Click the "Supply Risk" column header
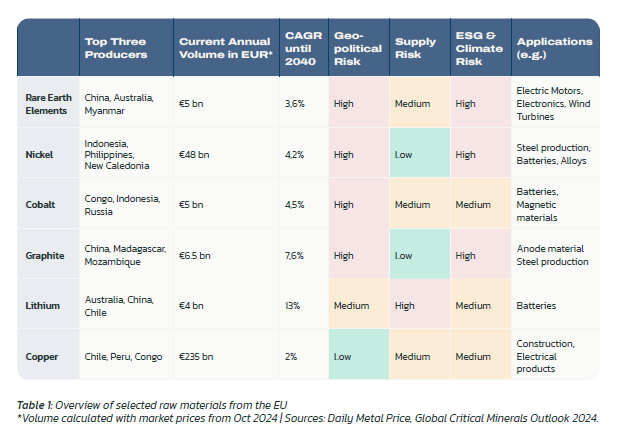This screenshot has width=617, height=443. [x=415, y=48]
